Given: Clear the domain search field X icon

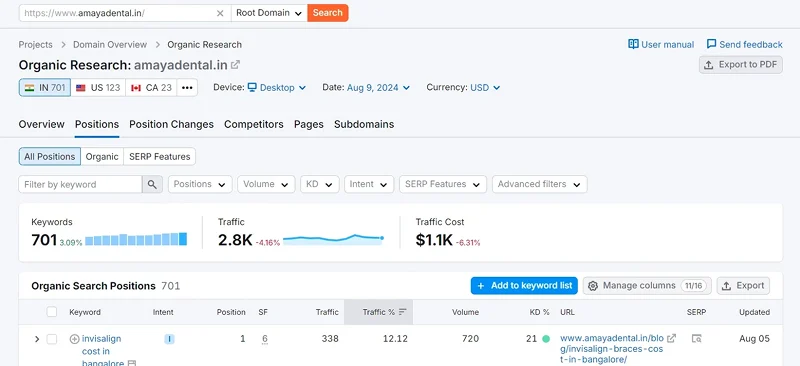Looking at the screenshot, I should 220,13.
